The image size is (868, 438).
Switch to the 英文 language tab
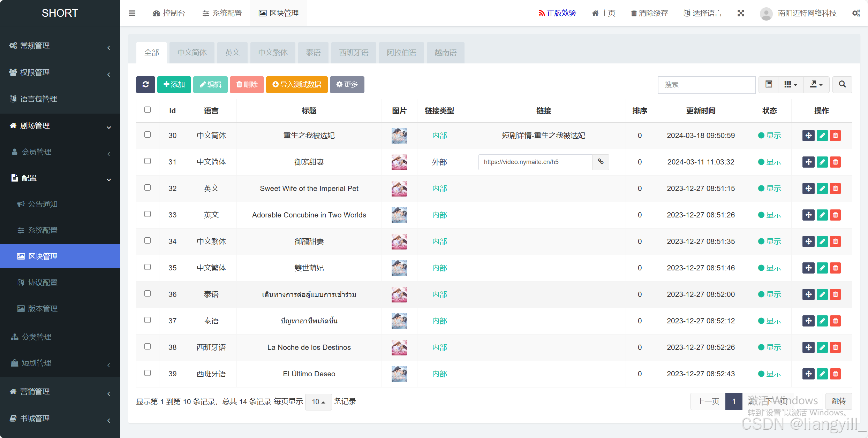point(232,53)
